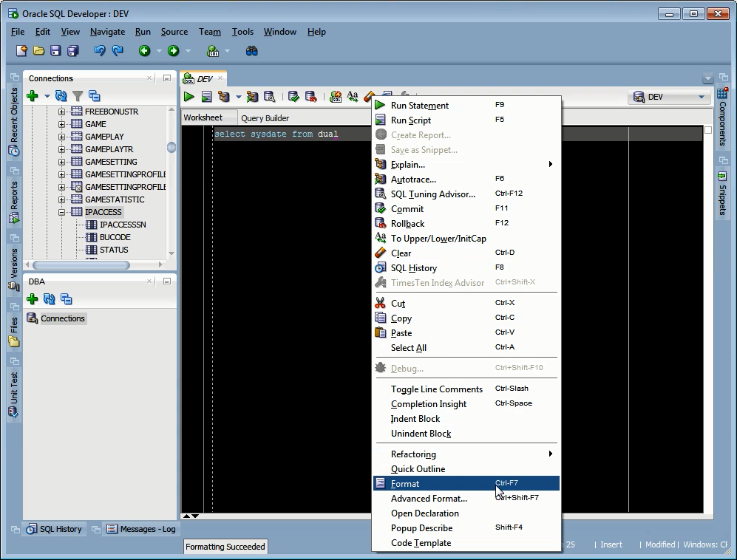Open the New Connection dropdown arrow
This screenshot has height=560, width=737.
pos(47,96)
